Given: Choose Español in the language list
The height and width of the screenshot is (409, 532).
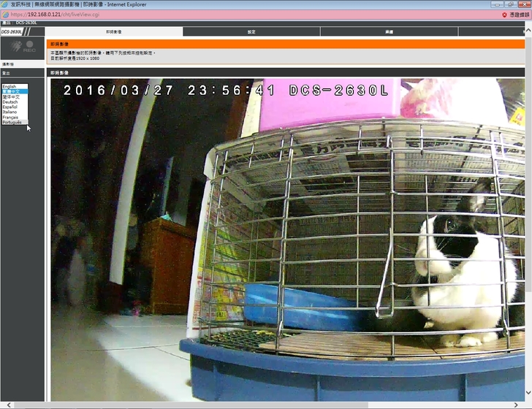Looking at the screenshot, I should 15,107.
